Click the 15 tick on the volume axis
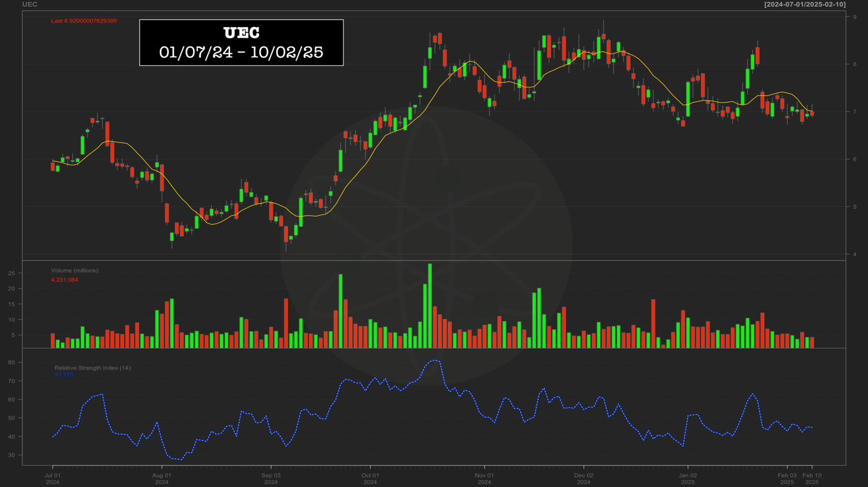Viewport: 868px width, 487px height. pyautogui.click(x=11, y=304)
